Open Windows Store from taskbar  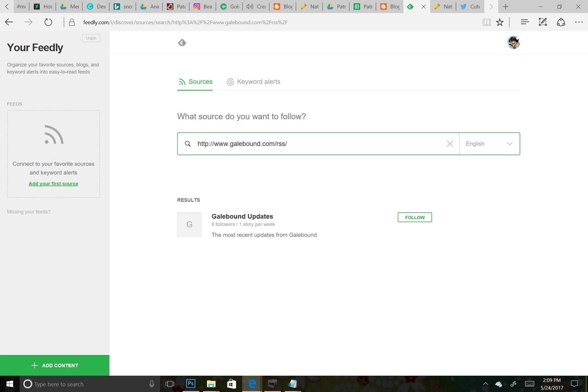click(x=232, y=384)
